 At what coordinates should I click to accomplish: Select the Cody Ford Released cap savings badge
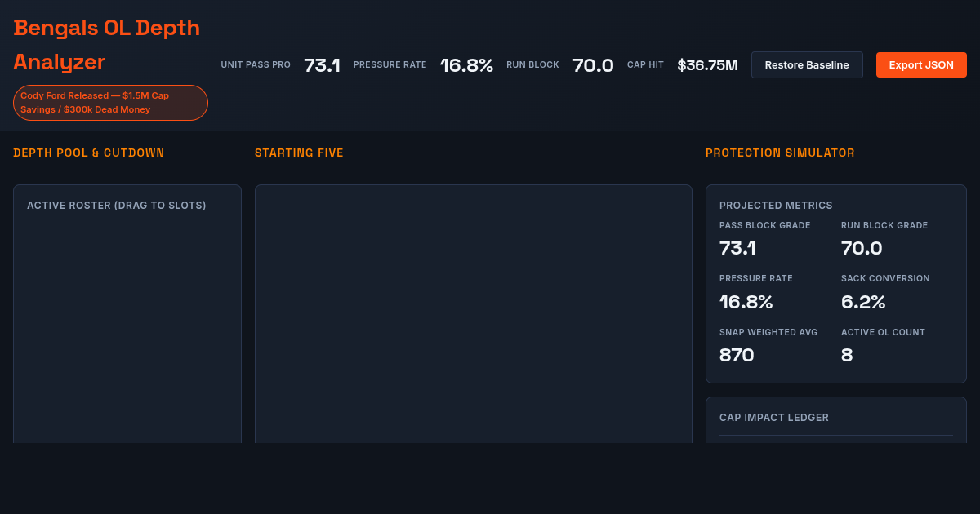[x=110, y=103]
